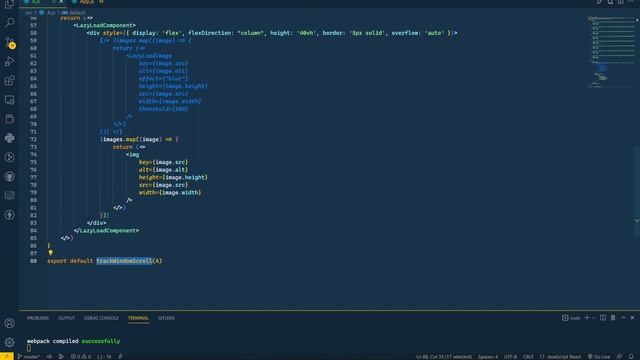Open the Search view in activity bar
640x360 pixels.
point(9,22)
